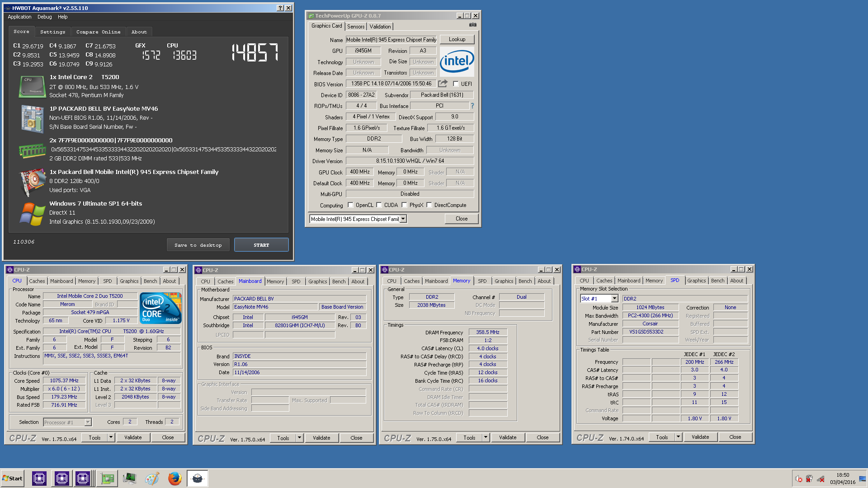
Task: Click the Base Board Version field in Mainboard
Action: 342,307
